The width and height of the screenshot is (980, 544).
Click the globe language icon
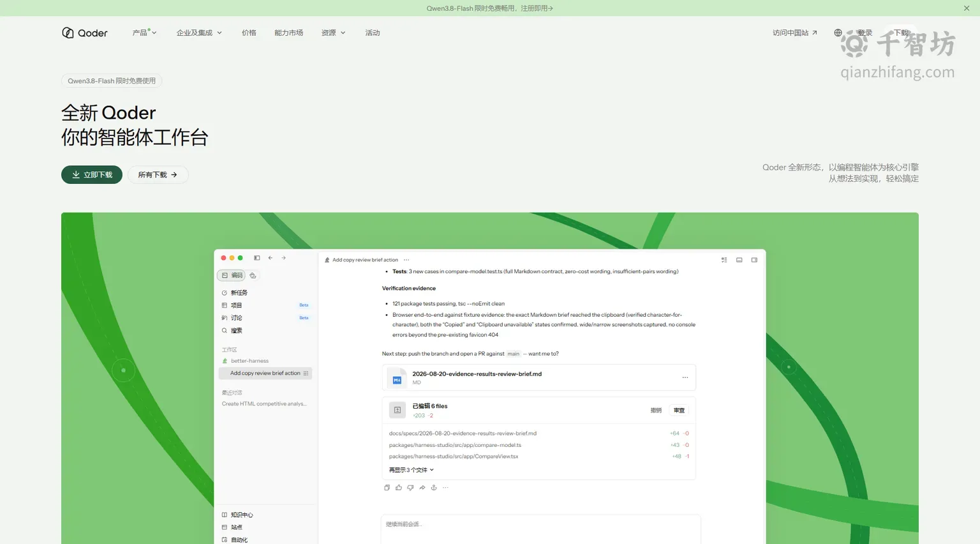click(838, 33)
